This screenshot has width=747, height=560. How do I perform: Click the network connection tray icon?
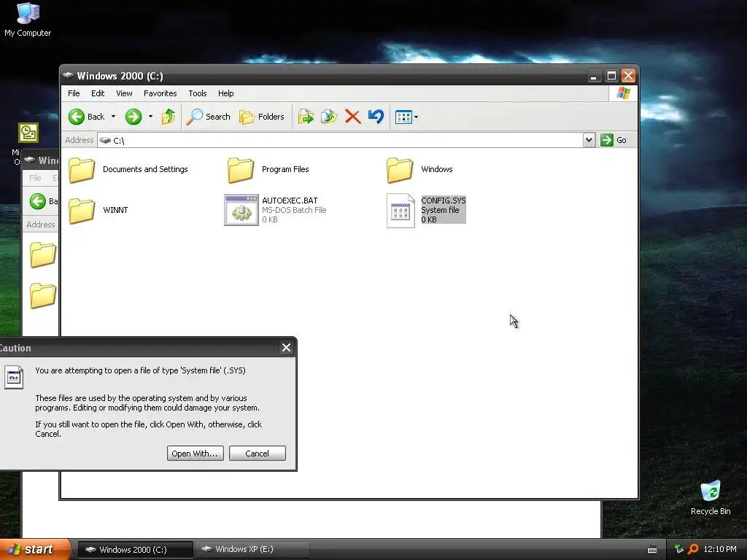(679, 549)
